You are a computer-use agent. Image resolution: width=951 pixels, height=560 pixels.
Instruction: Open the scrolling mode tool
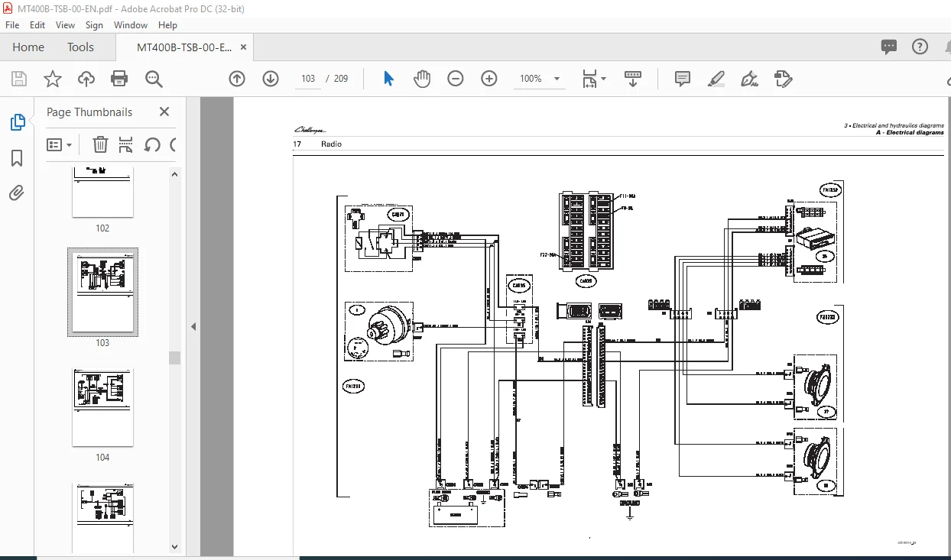pyautogui.click(x=633, y=79)
